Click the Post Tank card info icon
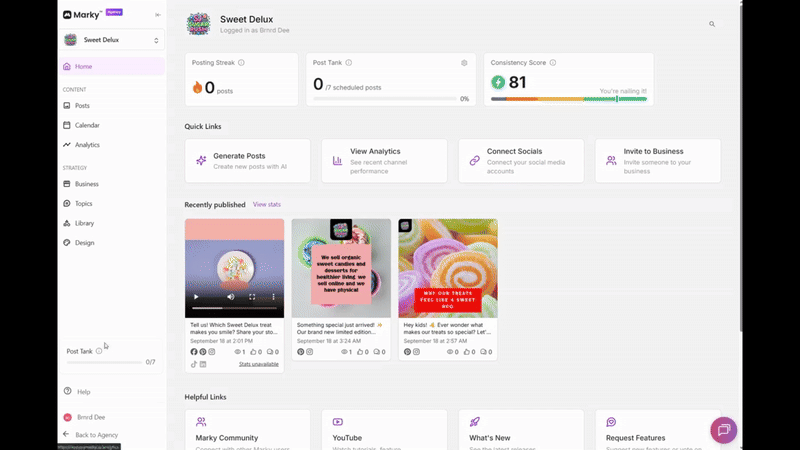Image resolution: width=800 pixels, height=450 pixels. pyautogui.click(x=348, y=63)
